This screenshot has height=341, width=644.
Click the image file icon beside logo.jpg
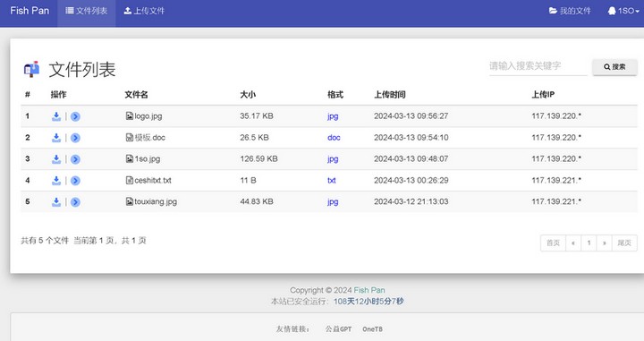130,115
